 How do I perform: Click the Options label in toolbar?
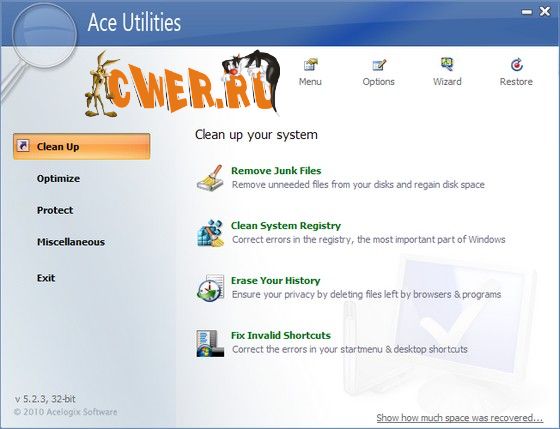(379, 82)
